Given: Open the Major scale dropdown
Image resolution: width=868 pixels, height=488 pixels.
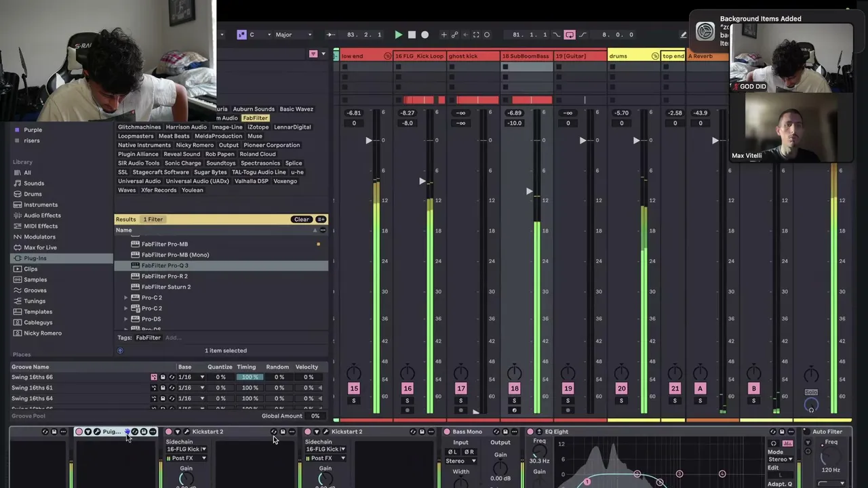Looking at the screenshot, I should (294, 35).
